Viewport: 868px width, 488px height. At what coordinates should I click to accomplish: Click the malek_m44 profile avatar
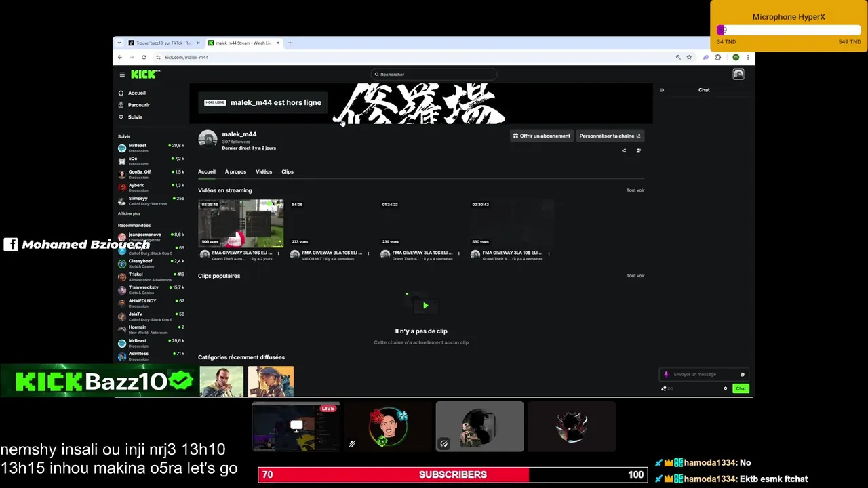point(208,139)
